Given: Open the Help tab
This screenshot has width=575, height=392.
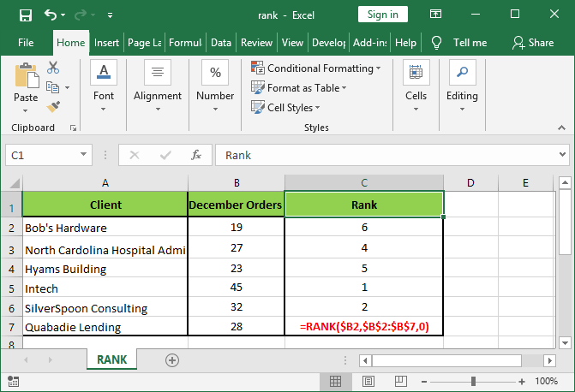Looking at the screenshot, I should (405, 43).
